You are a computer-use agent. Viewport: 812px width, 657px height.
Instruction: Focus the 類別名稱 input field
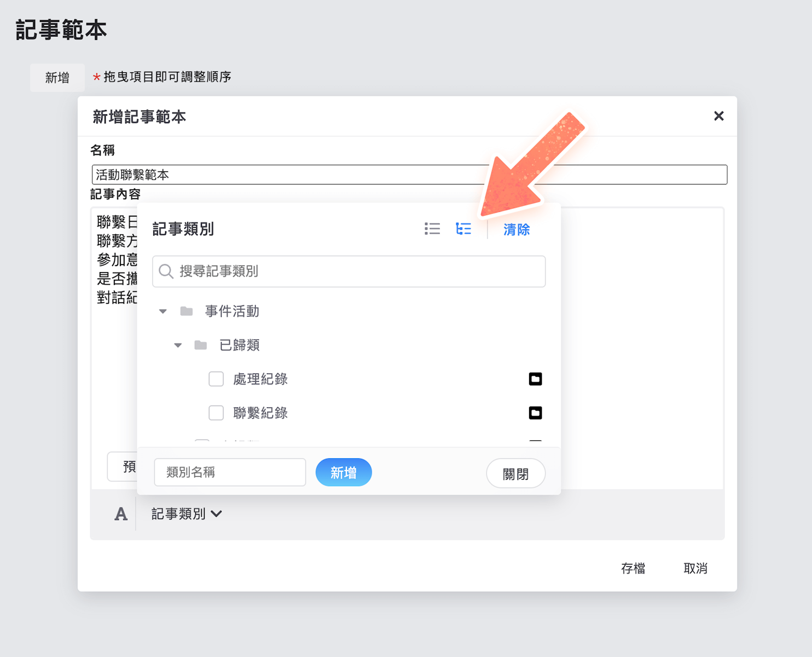pos(230,472)
